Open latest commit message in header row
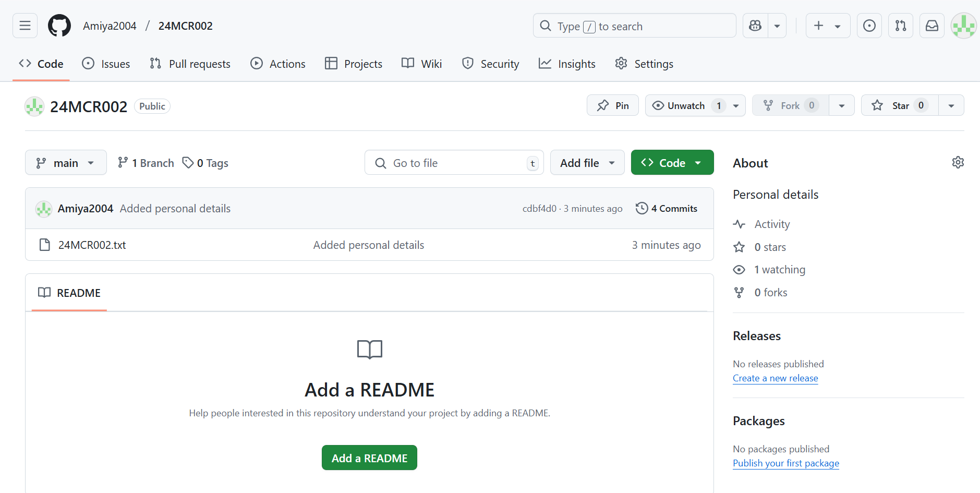Screen dimensions: 980x493 175,209
